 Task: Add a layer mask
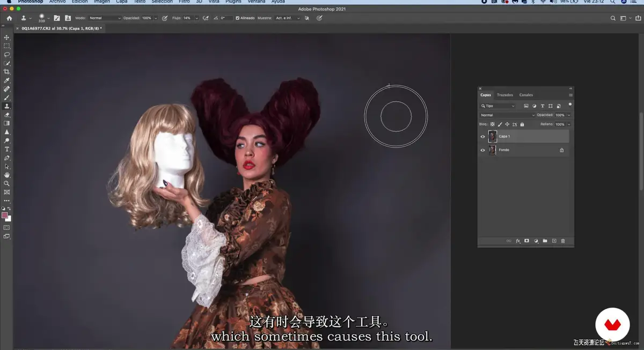(526, 241)
